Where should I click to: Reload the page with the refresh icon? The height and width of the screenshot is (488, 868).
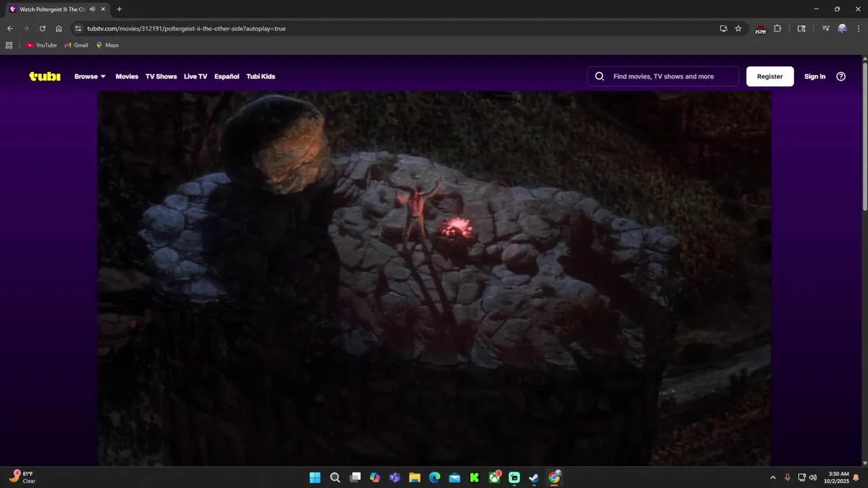coord(42,28)
